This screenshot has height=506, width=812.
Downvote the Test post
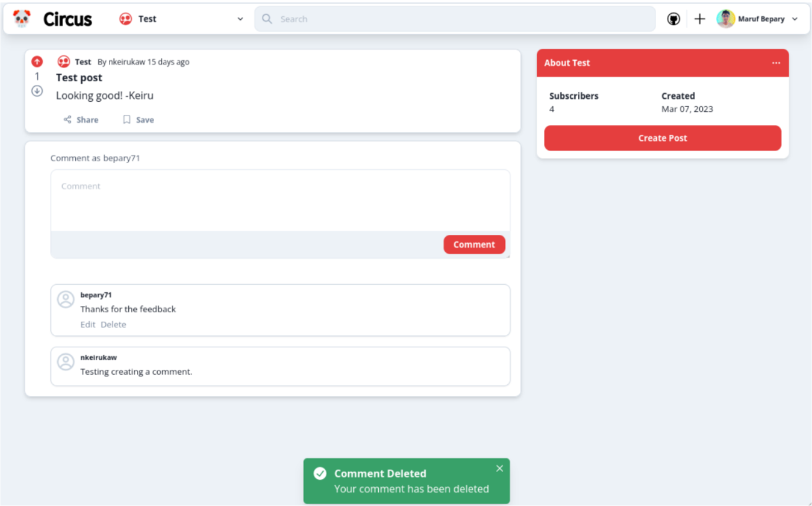tap(37, 91)
